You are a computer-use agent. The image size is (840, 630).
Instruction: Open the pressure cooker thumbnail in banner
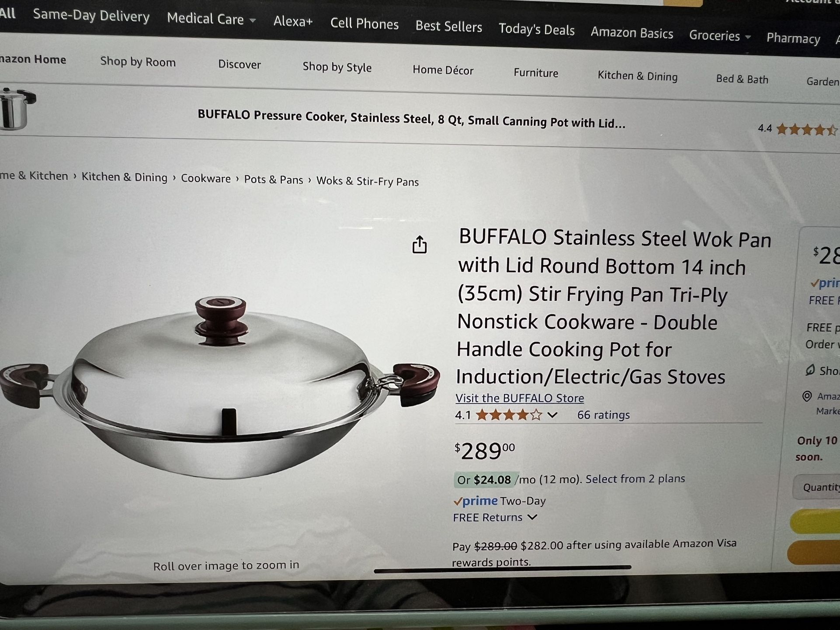[x=17, y=109]
